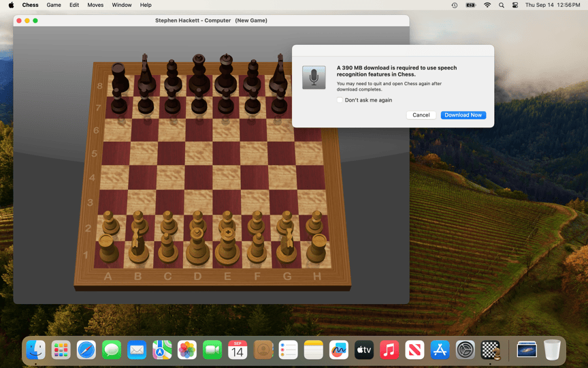Click the date and time in menu bar
Image resolution: width=588 pixels, height=368 pixels.
pyautogui.click(x=553, y=5)
